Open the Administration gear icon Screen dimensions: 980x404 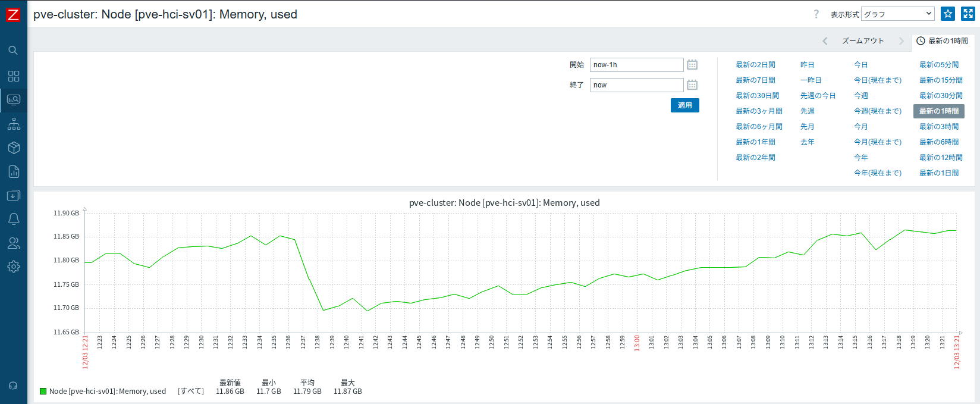pos(13,267)
